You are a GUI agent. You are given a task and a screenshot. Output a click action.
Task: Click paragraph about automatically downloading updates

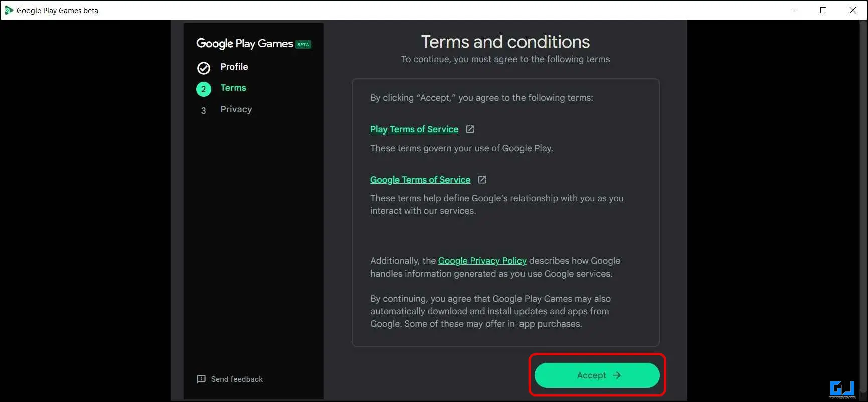(x=490, y=311)
